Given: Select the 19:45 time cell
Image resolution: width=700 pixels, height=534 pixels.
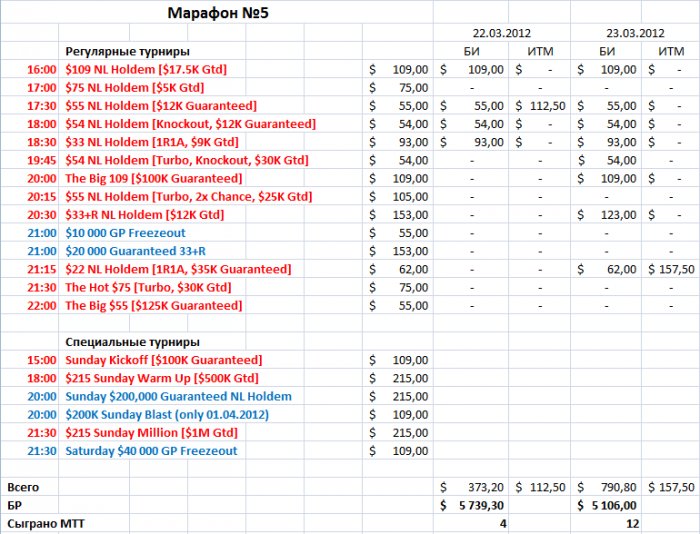Looking at the screenshot, I should tap(42, 160).
